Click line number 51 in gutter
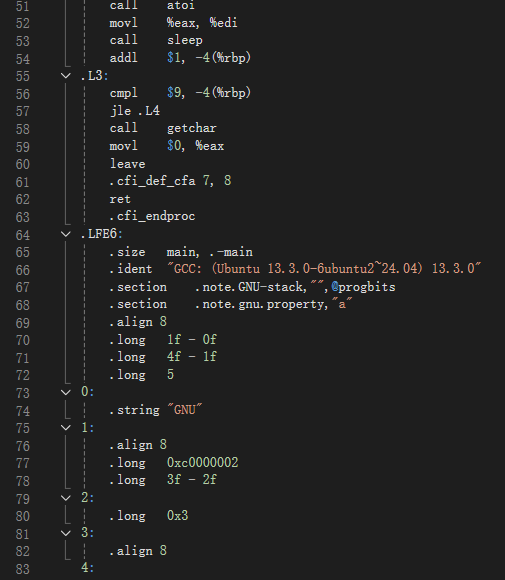Screen dimensions: 505x580 [23, 6]
